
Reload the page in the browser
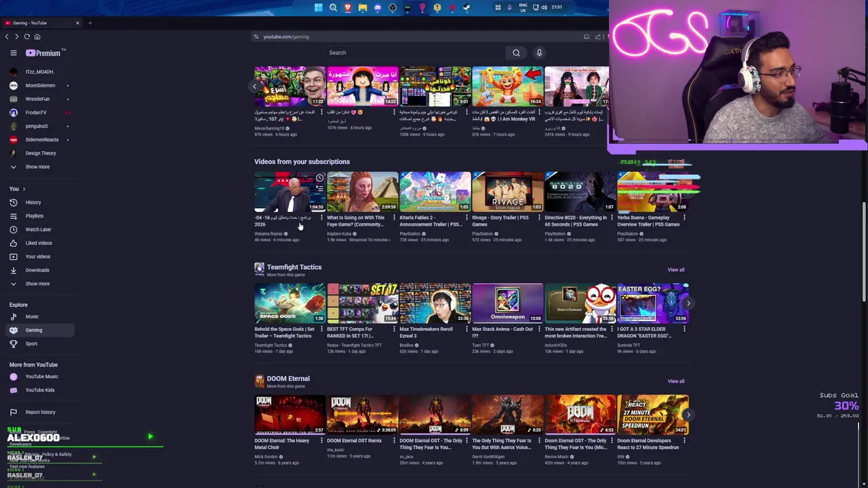[27, 37]
